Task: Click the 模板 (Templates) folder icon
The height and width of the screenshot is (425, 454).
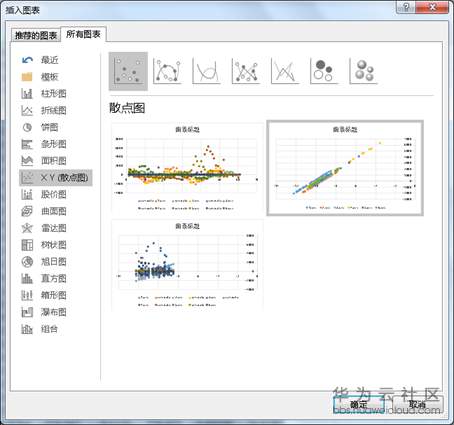Action: click(27, 77)
